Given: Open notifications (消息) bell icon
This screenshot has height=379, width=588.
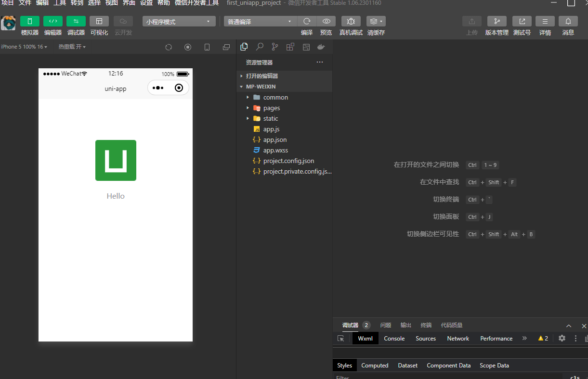Looking at the screenshot, I should (x=568, y=21).
